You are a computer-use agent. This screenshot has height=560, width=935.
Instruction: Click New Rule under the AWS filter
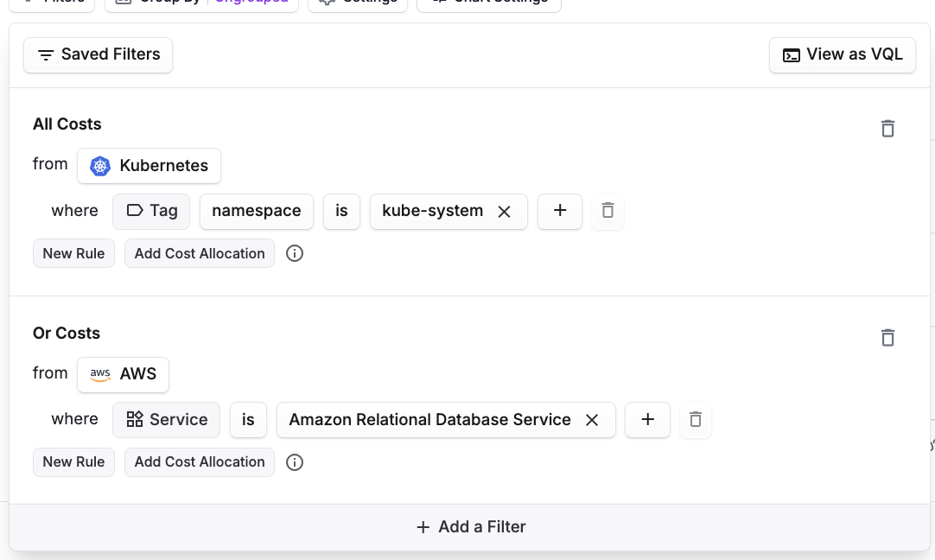pos(73,462)
